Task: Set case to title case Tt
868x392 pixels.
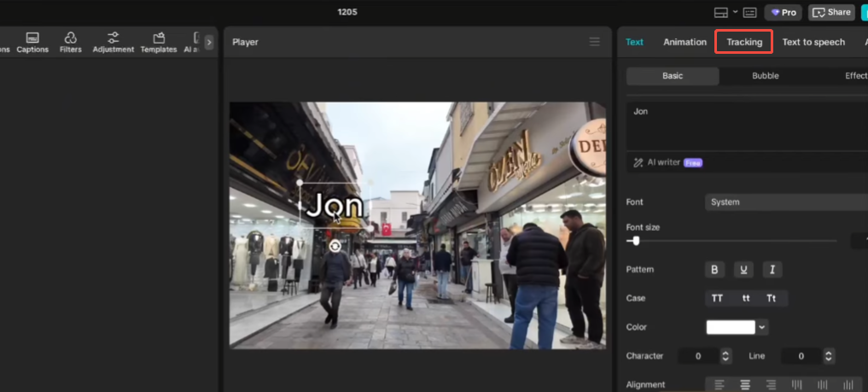Action: (x=771, y=298)
